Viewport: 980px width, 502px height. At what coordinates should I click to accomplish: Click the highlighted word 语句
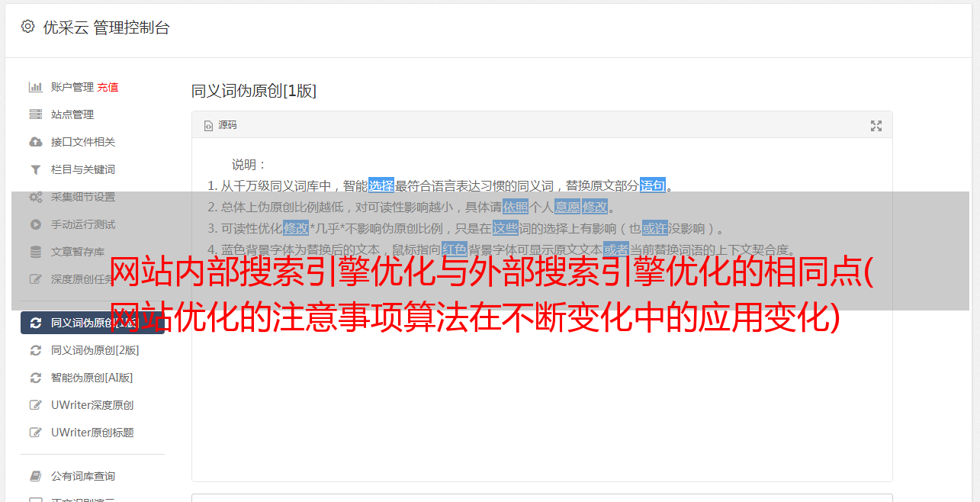653,185
